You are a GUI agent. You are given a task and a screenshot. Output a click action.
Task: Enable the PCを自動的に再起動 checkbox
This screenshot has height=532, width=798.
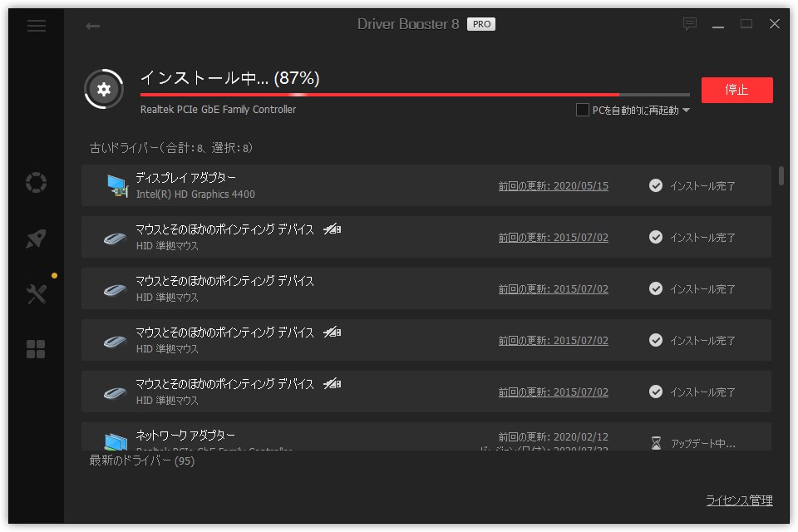tap(582, 110)
